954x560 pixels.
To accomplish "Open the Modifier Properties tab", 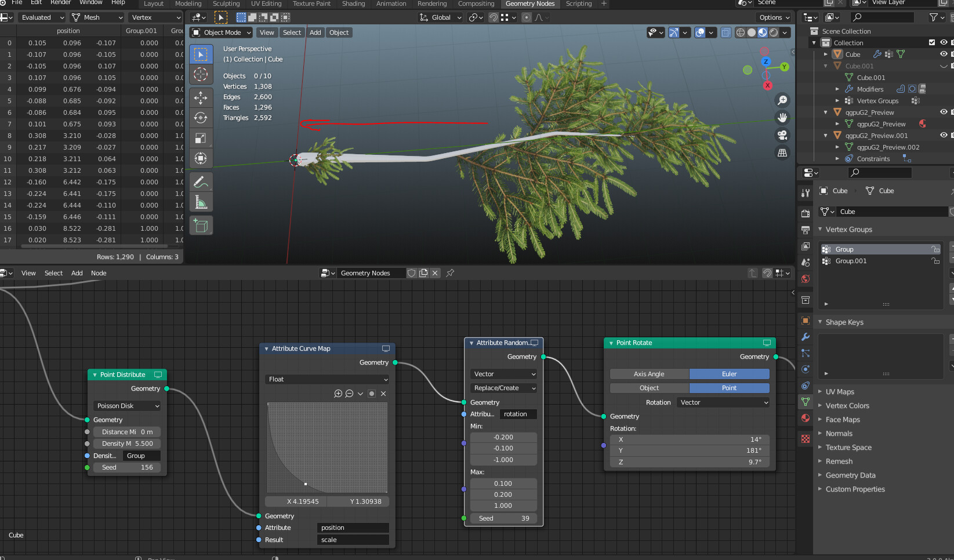I will point(805,337).
